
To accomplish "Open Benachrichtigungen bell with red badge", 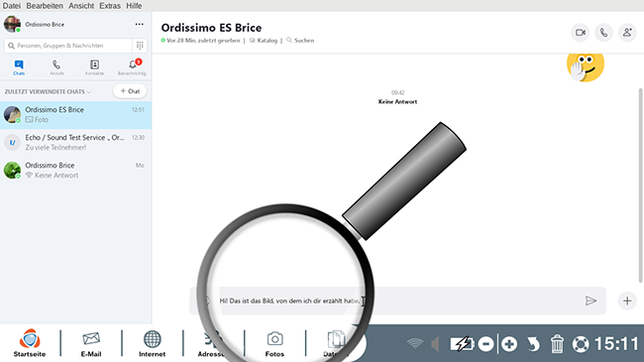I will [x=132, y=67].
